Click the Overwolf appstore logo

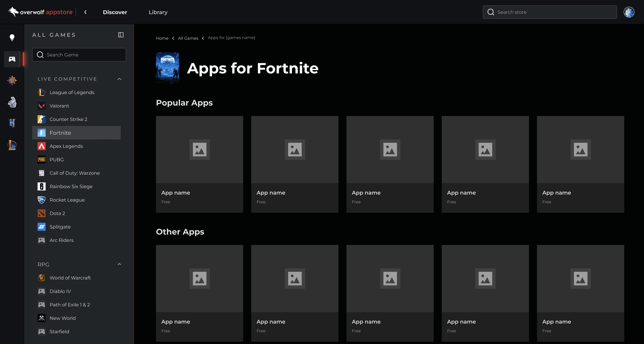coord(40,12)
